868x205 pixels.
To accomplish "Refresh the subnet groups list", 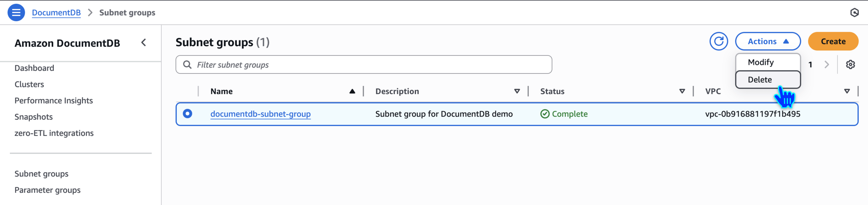I will tap(718, 41).
